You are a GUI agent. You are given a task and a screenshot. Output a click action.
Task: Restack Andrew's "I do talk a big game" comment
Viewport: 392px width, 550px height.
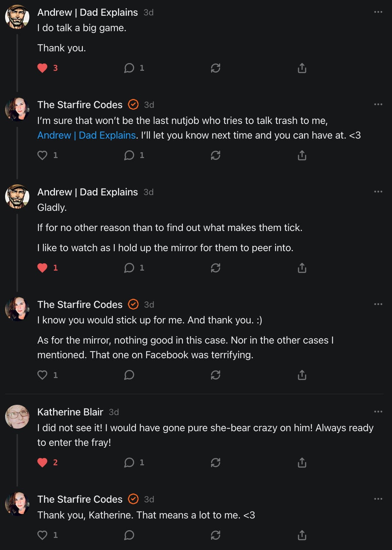(215, 68)
